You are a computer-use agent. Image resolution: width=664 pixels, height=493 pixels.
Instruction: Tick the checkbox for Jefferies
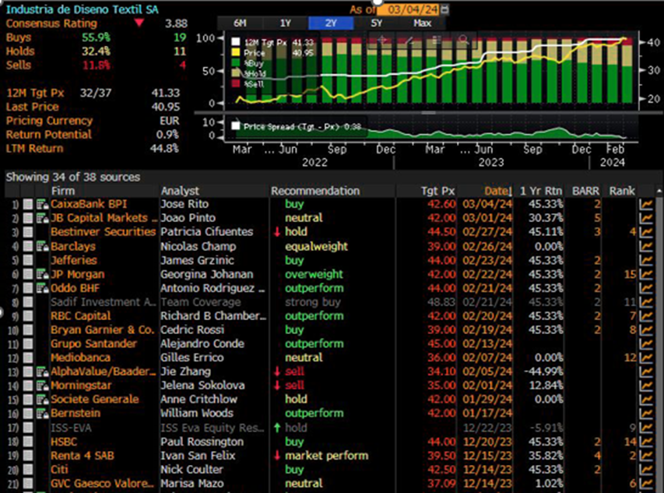point(28,260)
